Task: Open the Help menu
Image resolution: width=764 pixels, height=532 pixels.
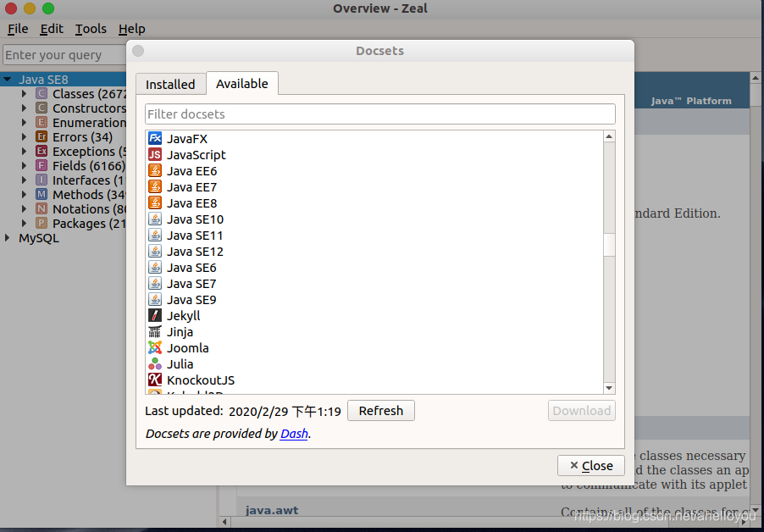Action: (x=131, y=30)
